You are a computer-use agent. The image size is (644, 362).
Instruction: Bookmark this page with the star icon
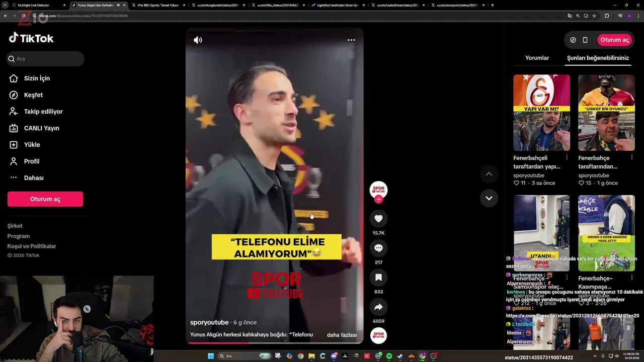click(x=594, y=16)
